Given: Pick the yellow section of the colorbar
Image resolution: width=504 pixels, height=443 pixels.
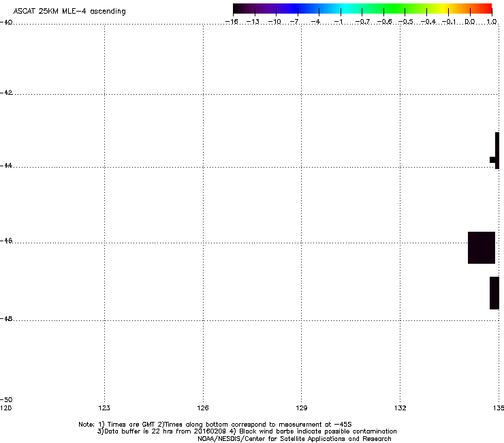Looking at the screenshot, I should (x=445, y=8).
